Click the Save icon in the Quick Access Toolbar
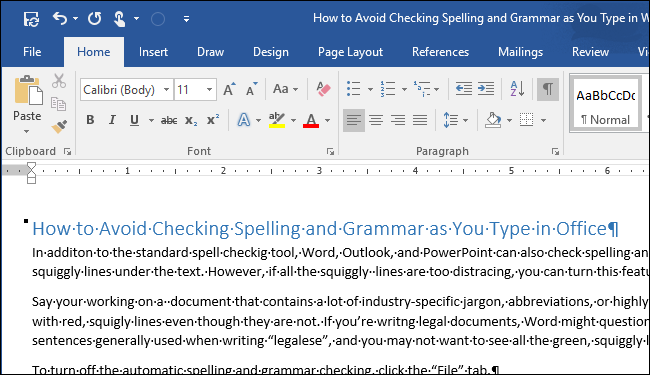Screen dimensions: 650x375 pos(32,19)
